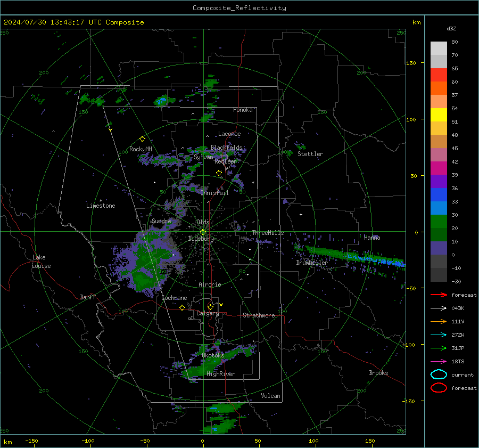This screenshot has width=479, height=448.
Task: Select the magenta 39-42 dBZ swatch
Action: coord(439,168)
